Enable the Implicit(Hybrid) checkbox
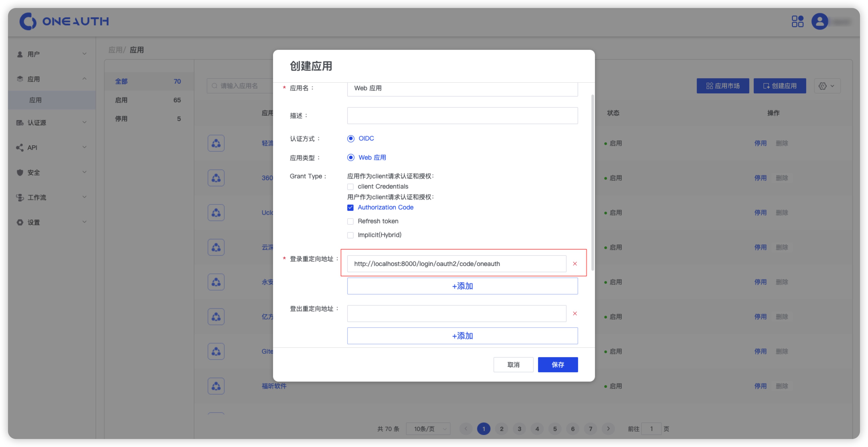This screenshot has height=447, width=868. [x=350, y=235]
